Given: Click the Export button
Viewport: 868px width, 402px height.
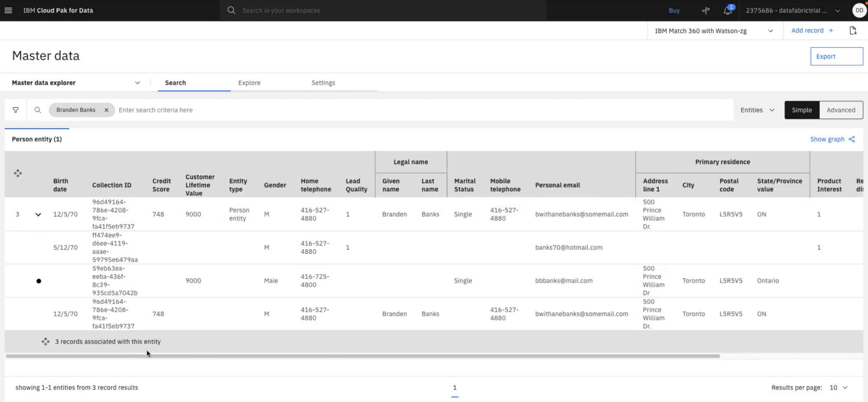Looking at the screenshot, I should pyautogui.click(x=836, y=56).
